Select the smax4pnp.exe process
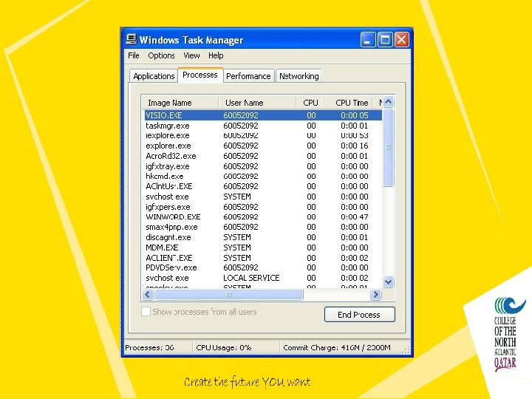The height and width of the screenshot is (399, 532). click(263, 227)
